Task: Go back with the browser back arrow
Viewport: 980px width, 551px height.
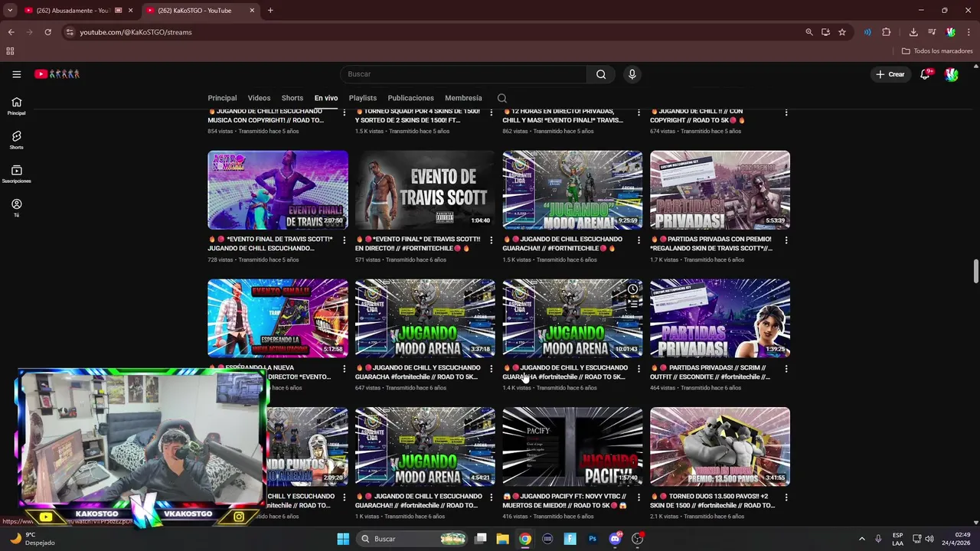Action: [11, 32]
